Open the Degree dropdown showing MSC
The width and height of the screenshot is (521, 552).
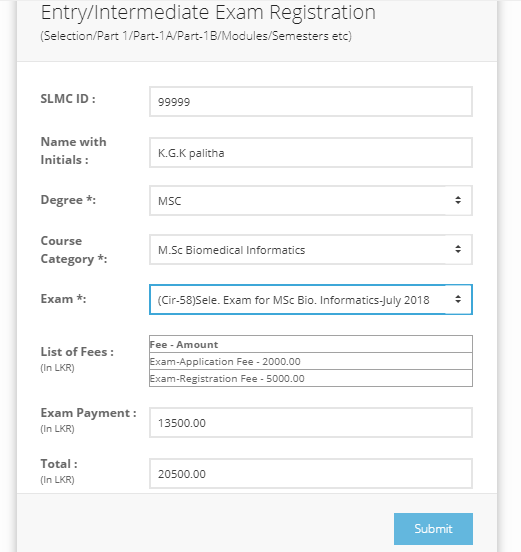(310, 201)
